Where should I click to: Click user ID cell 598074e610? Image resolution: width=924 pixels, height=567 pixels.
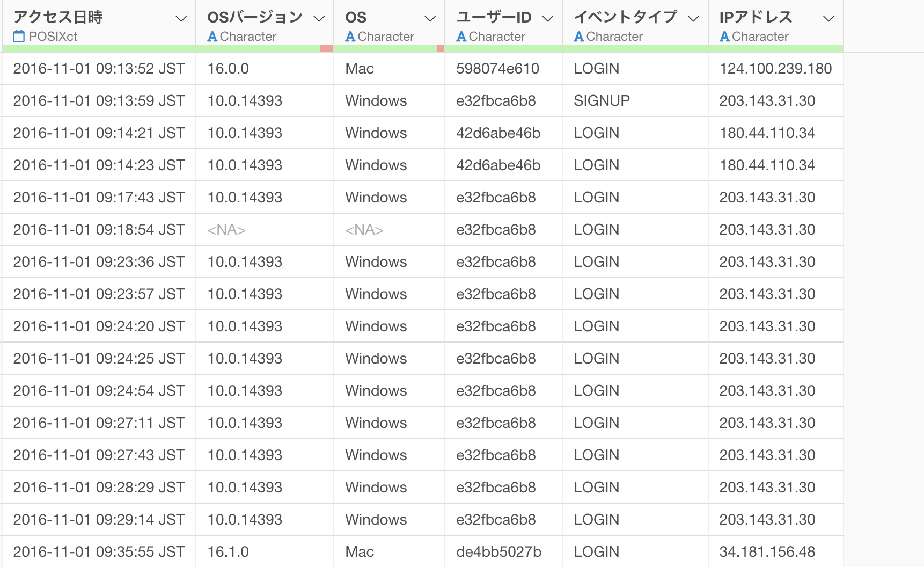503,68
